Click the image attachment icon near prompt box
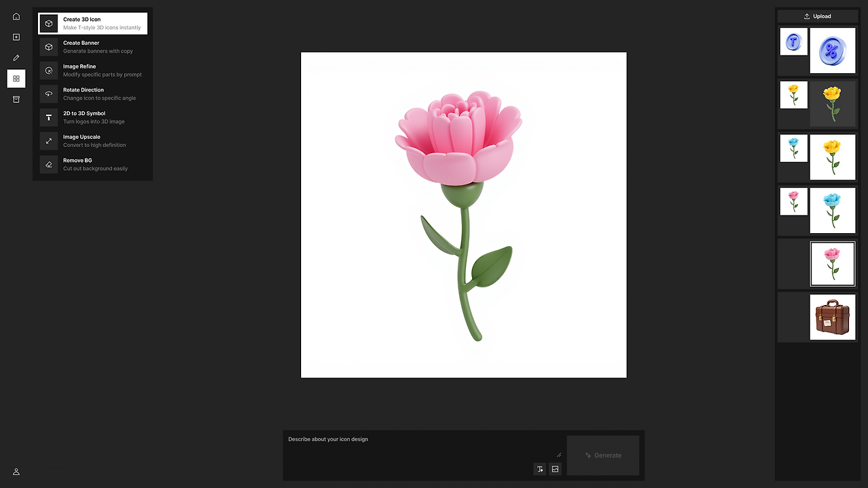This screenshot has width=868, height=488. tap(555, 469)
